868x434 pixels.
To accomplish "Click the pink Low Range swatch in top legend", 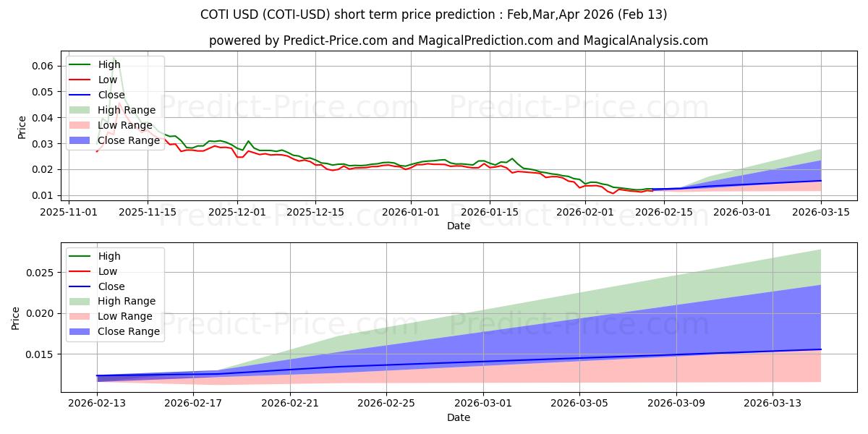I will coord(81,125).
